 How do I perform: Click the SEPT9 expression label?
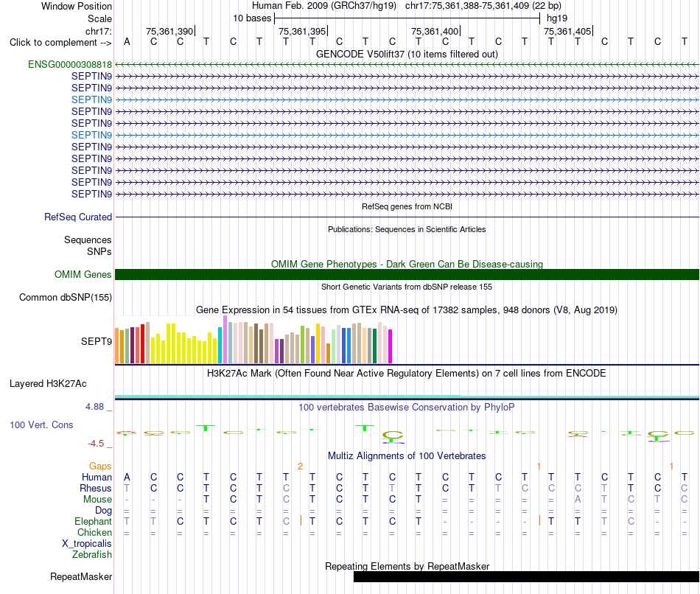tap(97, 342)
